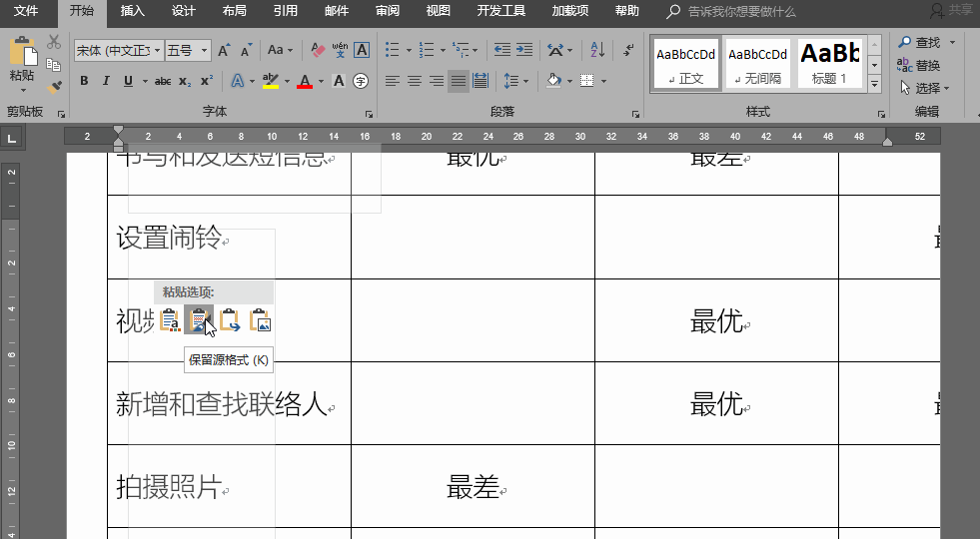Open the Font dialog launcher
Screen dimensions: 980x539
coord(369,115)
